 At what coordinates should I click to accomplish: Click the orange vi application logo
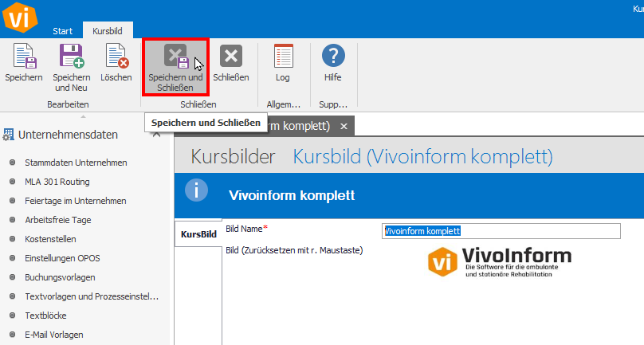[x=20, y=18]
